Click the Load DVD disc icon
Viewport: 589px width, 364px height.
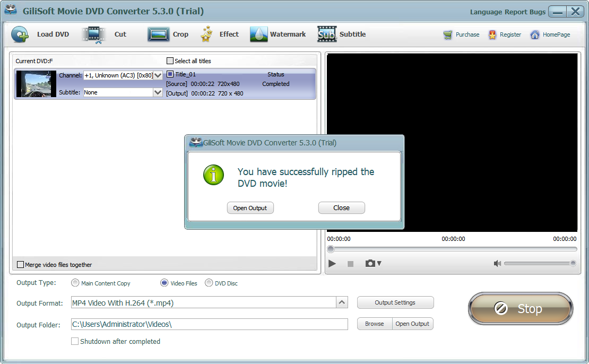[20, 34]
